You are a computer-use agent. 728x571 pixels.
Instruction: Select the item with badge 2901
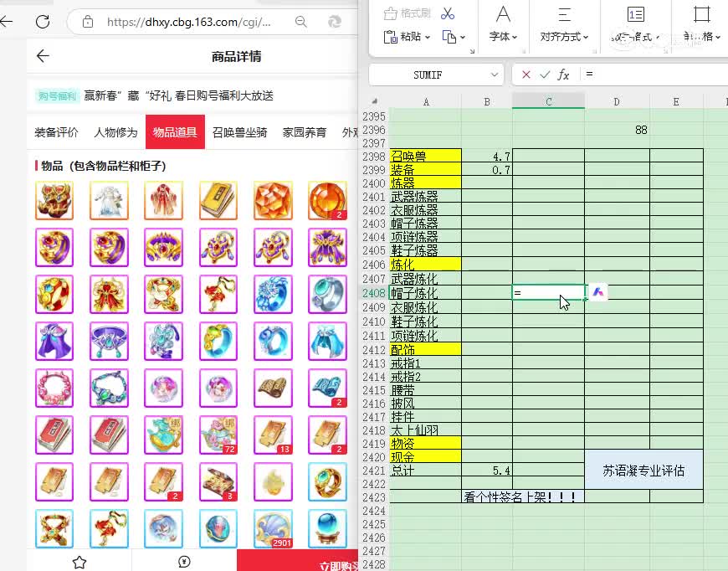[273, 528]
